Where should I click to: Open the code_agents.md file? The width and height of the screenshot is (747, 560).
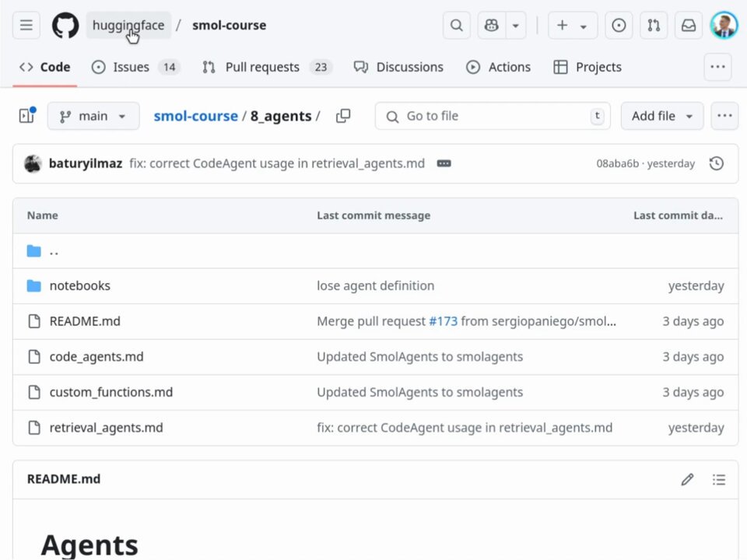(96, 357)
